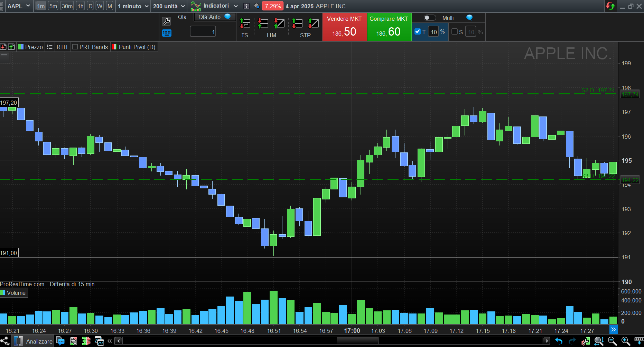Click the S percentage value field
644x347 pixels.
point(471,32)
